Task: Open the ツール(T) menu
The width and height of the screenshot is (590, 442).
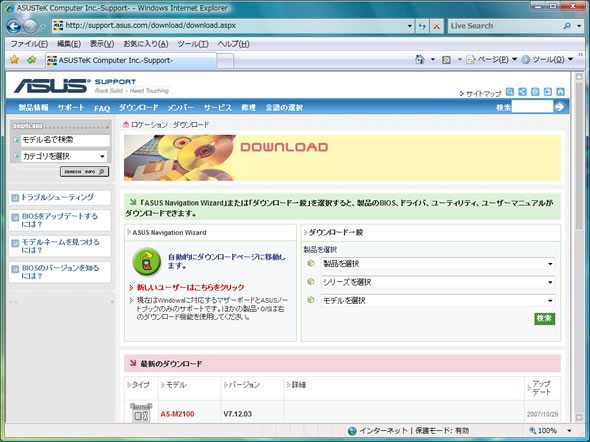Action: click(x=193, y=44)
